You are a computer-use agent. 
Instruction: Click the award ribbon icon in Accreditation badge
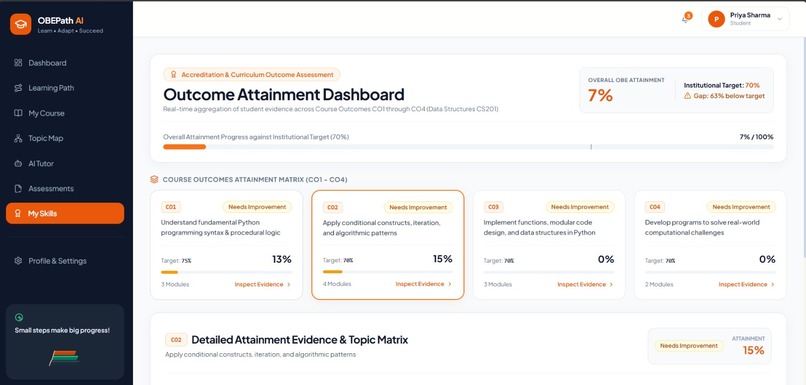pos(173,75)
